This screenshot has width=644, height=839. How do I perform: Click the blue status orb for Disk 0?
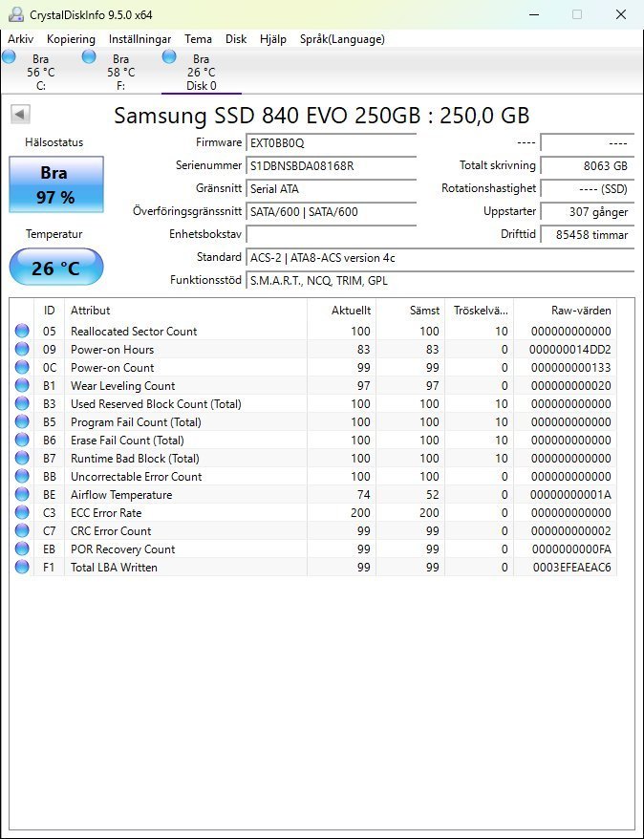169,56
